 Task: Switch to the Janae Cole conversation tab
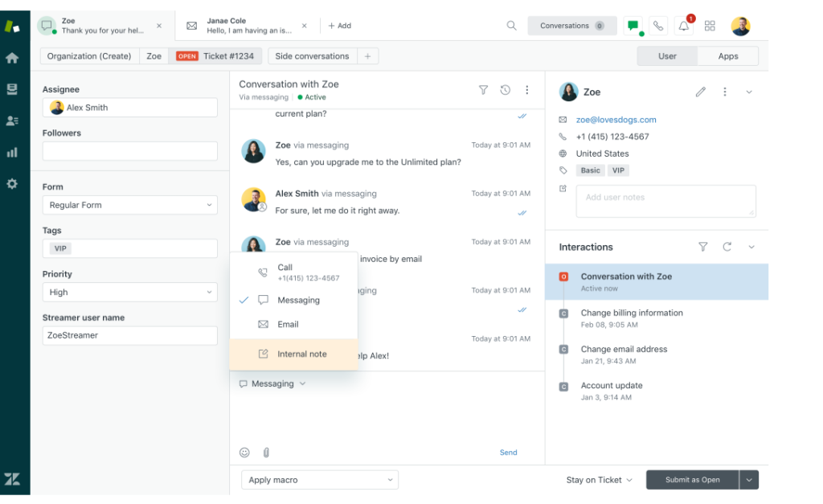click(241, 25)
